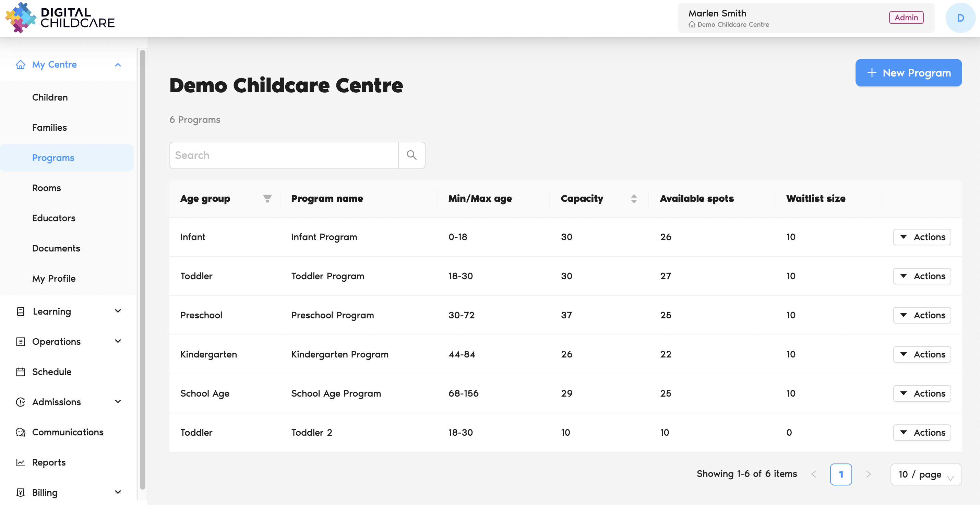Open the Age group filter icon
The width and height of the screenshot is (980, 505).
pos(267,198)
